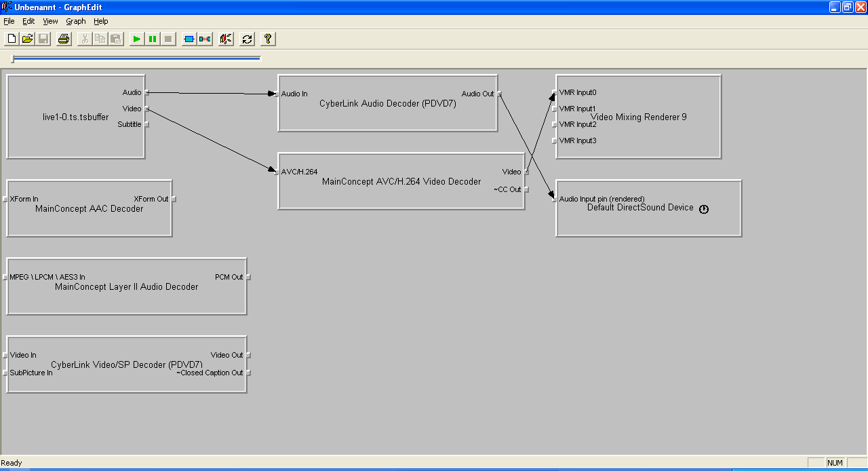The image size is (868, 471).
Task: Click the GraphEdit title bar app icon
Action: point(6,7)
